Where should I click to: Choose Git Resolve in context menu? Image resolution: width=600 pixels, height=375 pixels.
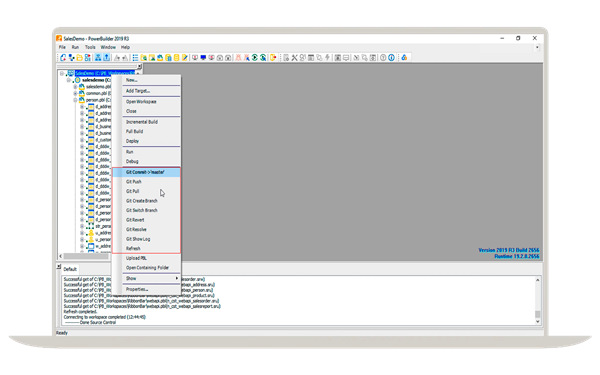(x=146, y=230)
